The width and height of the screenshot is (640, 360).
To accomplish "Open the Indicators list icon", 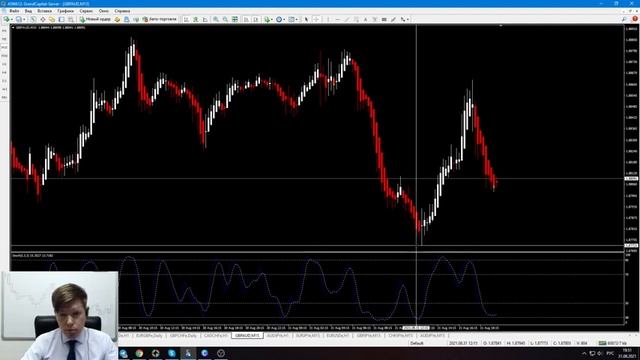I will click(267, 19).
